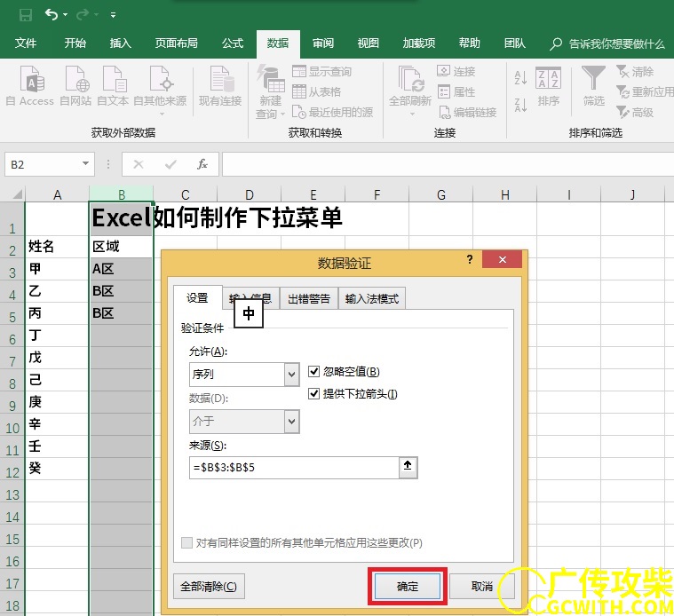
Task: Click Cancel (取消) button
Action: click(482, 587)
